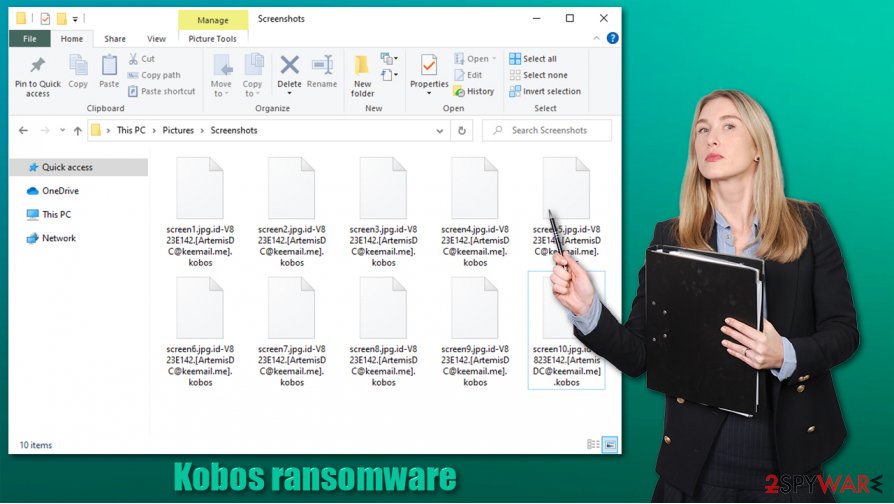
Task: Open the Copy to menu
Action: pos(252,76)
